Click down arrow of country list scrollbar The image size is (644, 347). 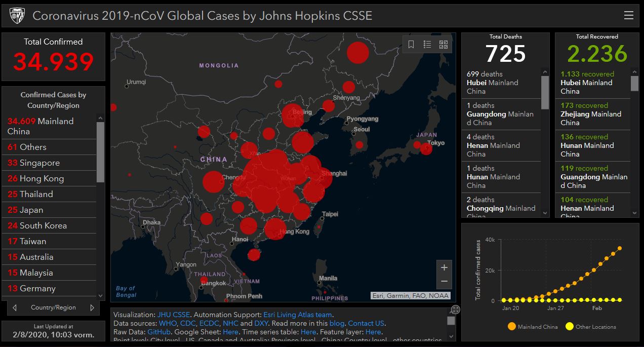(x=100, y=295)
